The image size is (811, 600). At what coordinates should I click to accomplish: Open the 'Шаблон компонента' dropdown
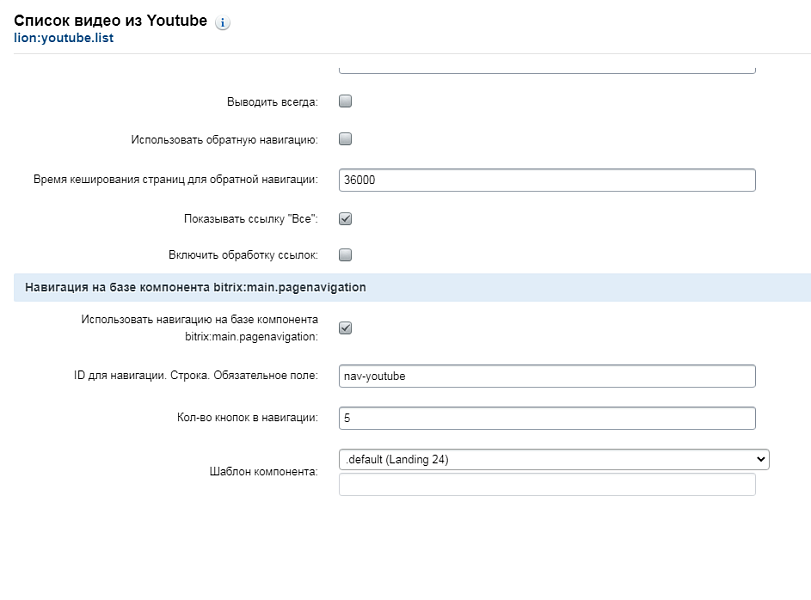click(553, 459)
